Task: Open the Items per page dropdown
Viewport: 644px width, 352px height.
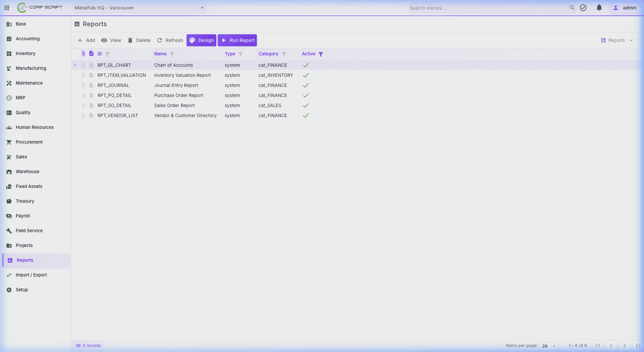Action: click(548, 346)
